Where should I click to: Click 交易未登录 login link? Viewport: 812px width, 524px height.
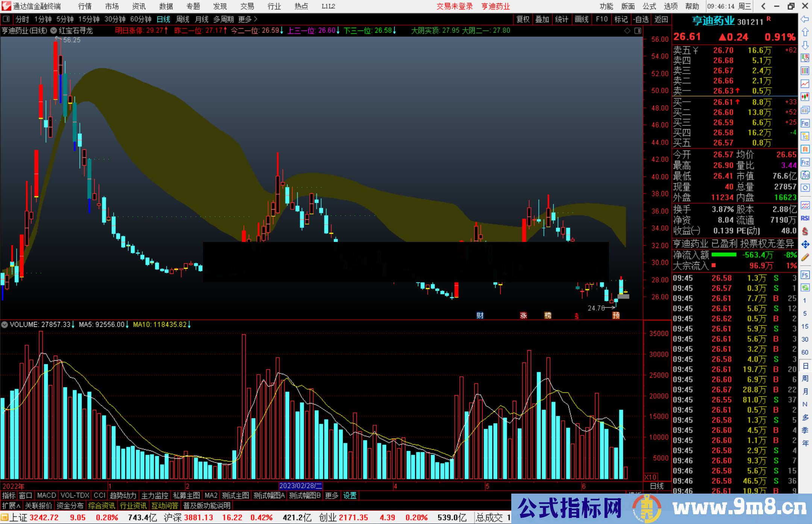tap(454, 6)
